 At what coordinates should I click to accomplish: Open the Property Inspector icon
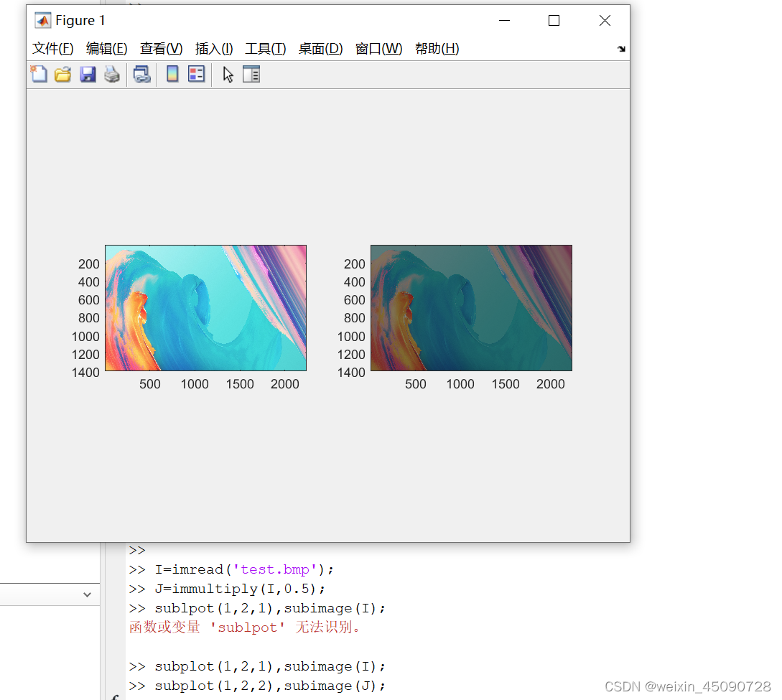point(251,74)
